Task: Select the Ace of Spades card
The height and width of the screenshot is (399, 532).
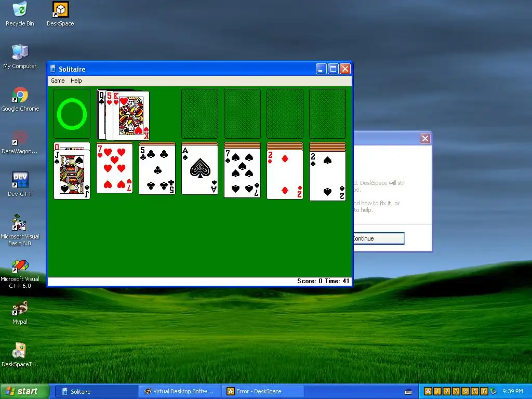Action: [200, 170]
